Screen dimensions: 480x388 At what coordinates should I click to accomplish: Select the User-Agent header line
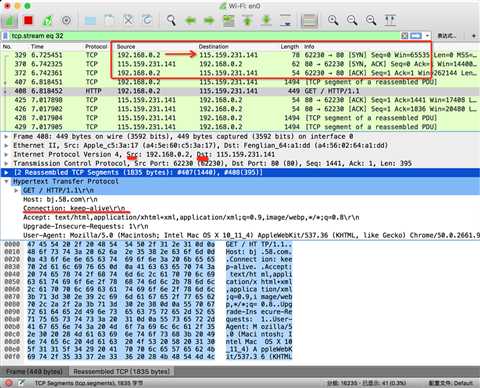[x=251, y=235]
